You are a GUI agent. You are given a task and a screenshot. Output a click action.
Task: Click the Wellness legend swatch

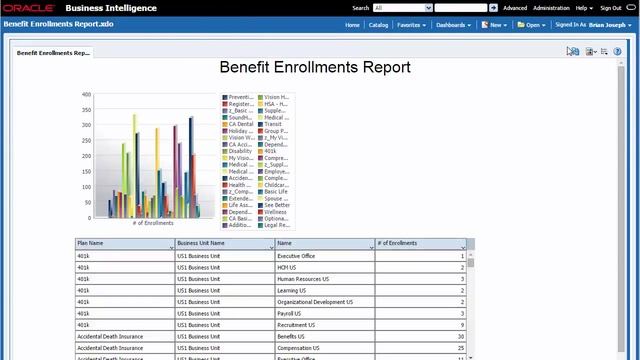pos(260,212)
